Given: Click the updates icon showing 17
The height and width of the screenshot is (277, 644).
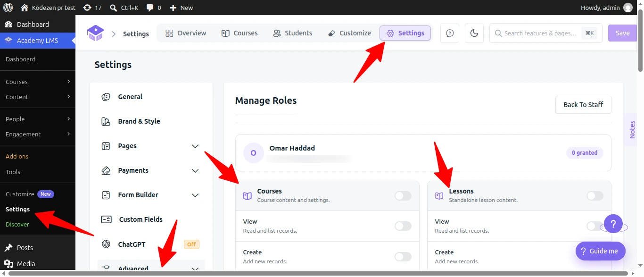Looking at the screenshot, I should [x=87, y=8].
